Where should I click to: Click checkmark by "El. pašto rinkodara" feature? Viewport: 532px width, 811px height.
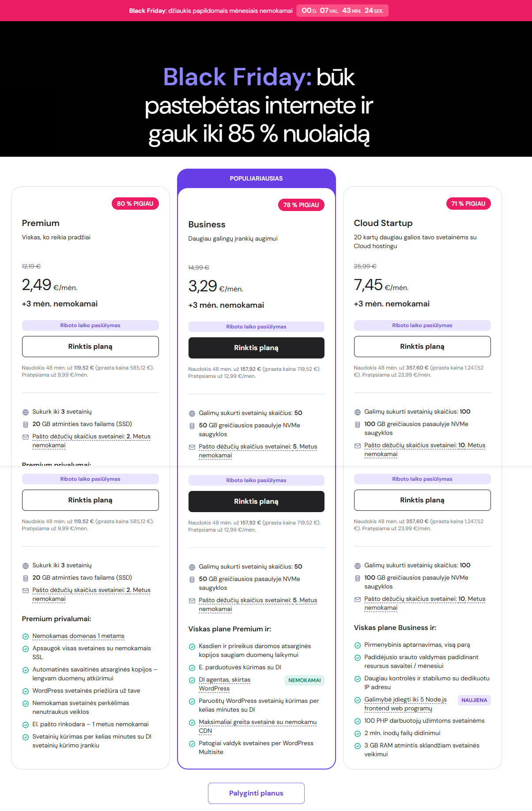click(26, 725)
